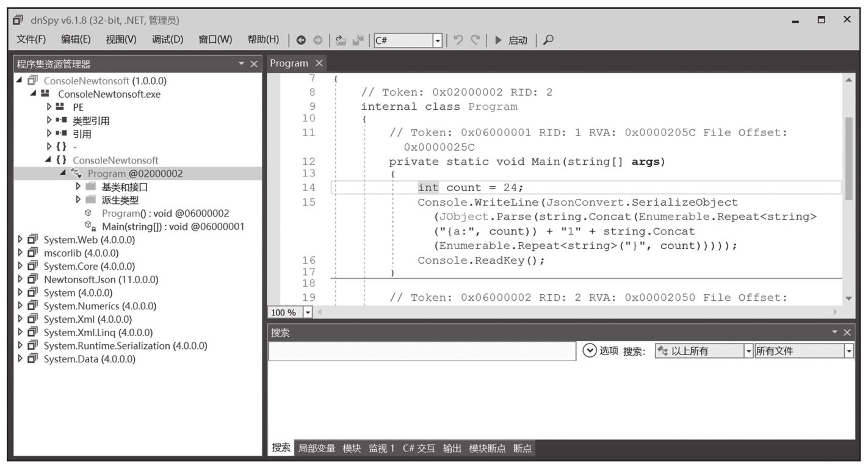The height and width of the screenshot is (468, 868).
Task: Start debugging with the 启动 button
Action: 511,40
